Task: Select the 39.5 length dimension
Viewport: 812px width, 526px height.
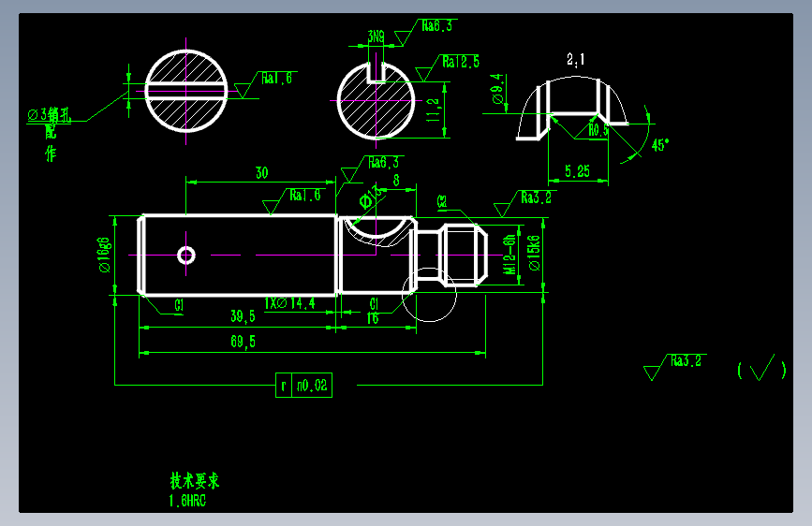Action: coord(243,315)
